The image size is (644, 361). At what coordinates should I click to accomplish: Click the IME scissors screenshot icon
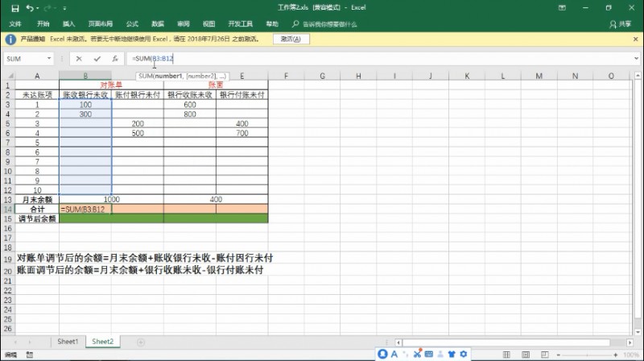(x=417, y=354)
